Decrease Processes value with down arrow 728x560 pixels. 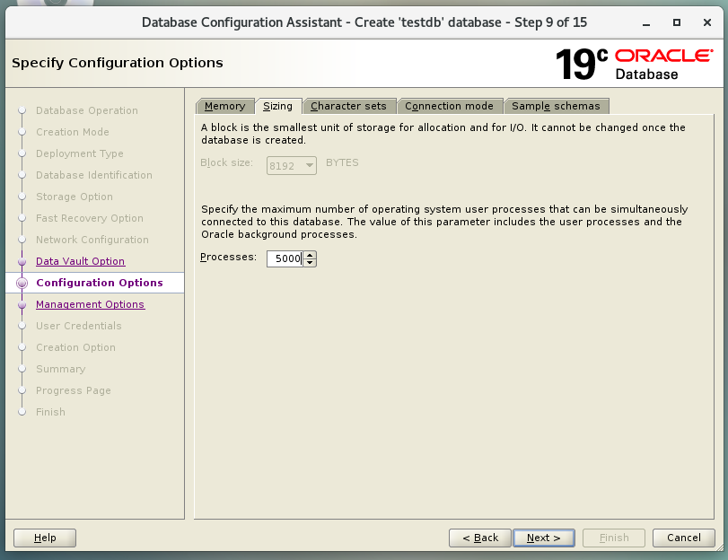[310, 262]
